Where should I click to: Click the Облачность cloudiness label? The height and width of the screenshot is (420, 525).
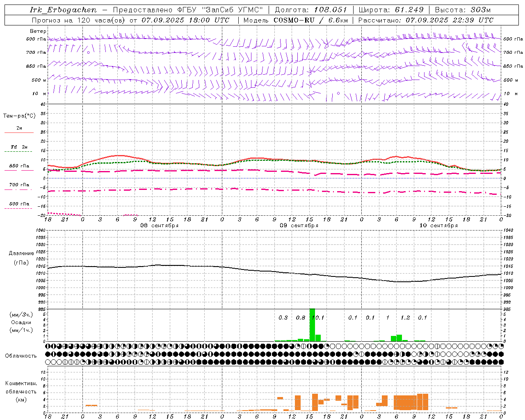[x=21, y=356]
